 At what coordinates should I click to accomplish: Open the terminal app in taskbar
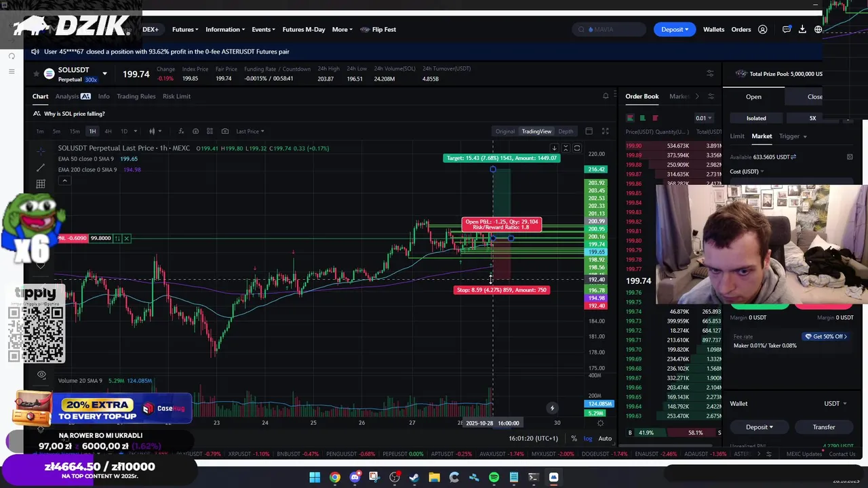[x=534, y=478]
